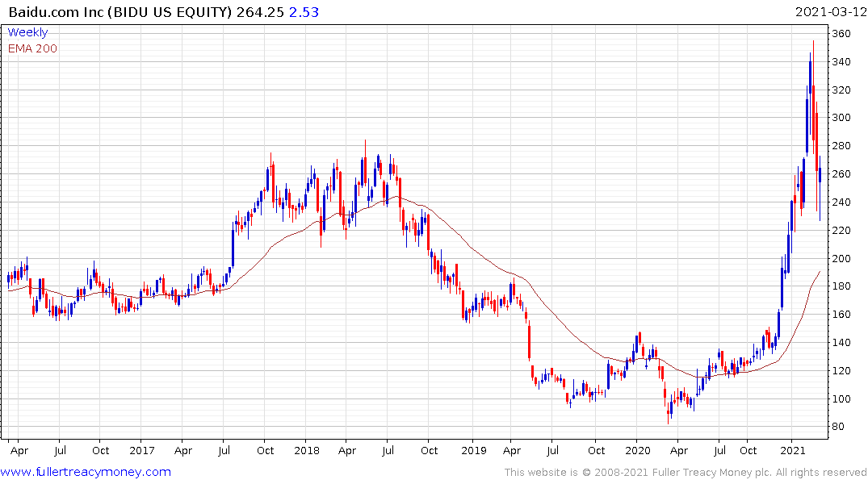
Task: Click the 2021 year label on time axis
Action: point(793,451)
